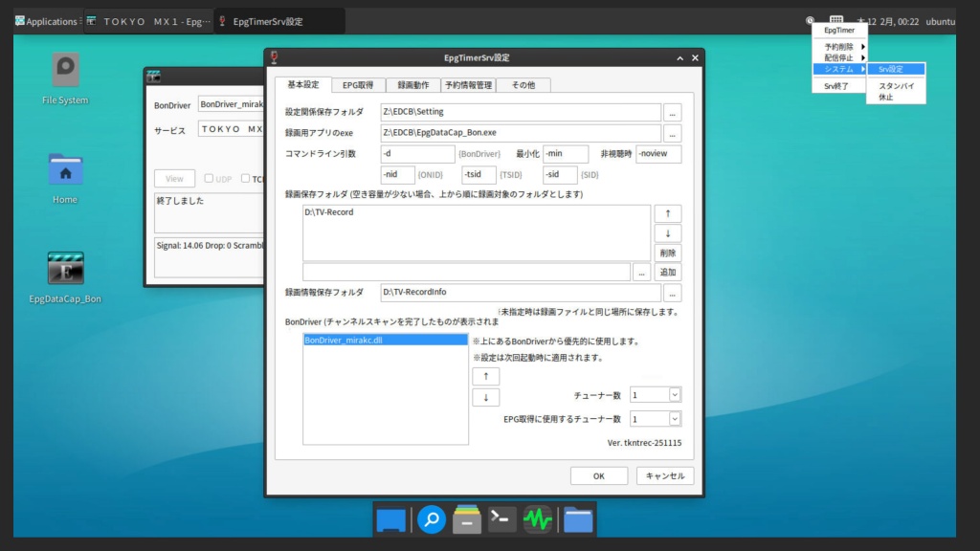Select Srv終了 in the tray menu
980x551 pixels.
[835, 86]
